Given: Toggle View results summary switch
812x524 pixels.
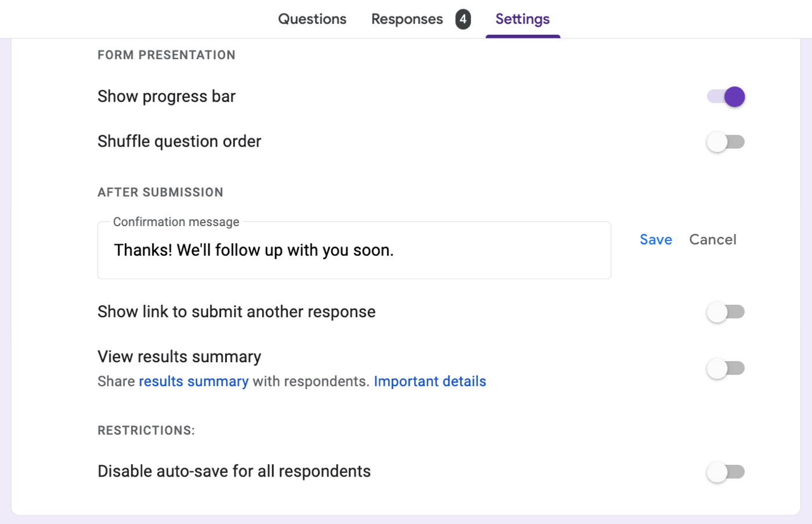Looking at the screenshot, I should (726, 369).
